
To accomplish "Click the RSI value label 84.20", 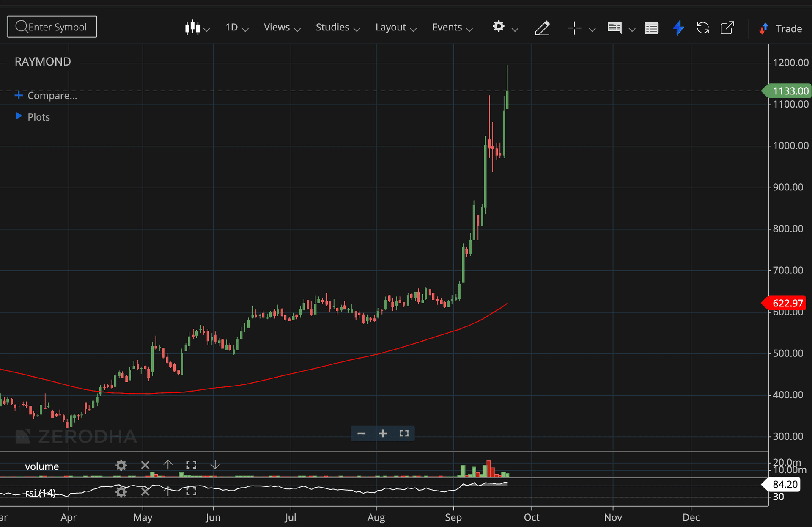I will click(x=782, y=484).
